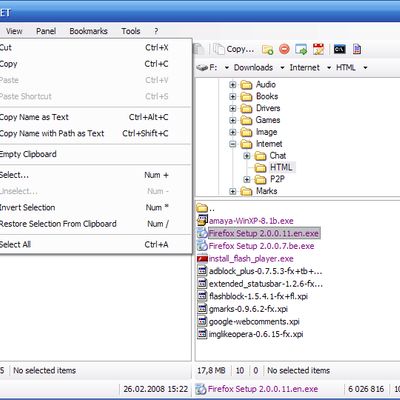
Task: Select the install_flash_player.exe file icon
Action: coord(202,259)
